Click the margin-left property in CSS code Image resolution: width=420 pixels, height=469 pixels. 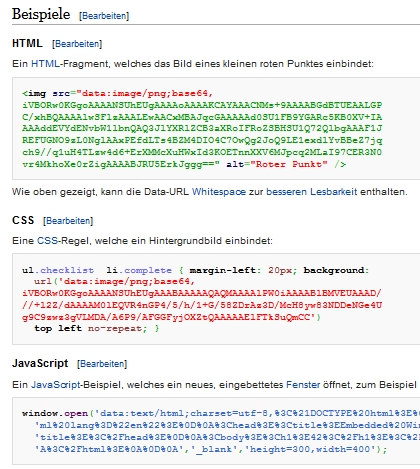(222, 270)
